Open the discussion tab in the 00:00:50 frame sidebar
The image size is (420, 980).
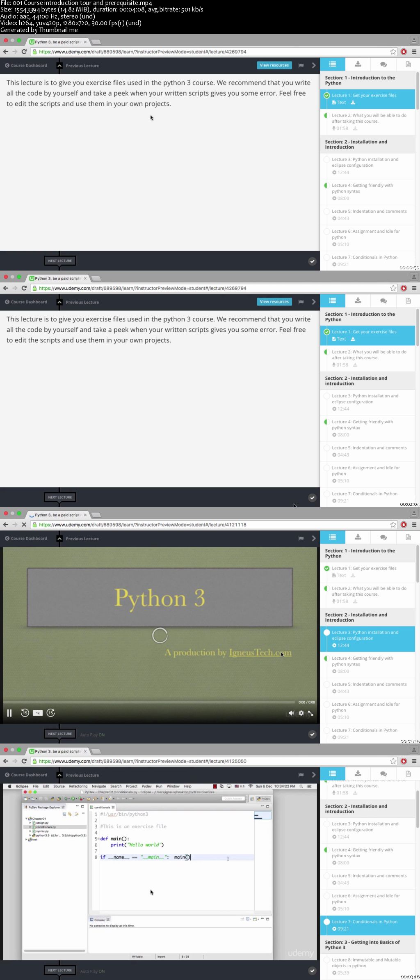[x=383, y=64]
